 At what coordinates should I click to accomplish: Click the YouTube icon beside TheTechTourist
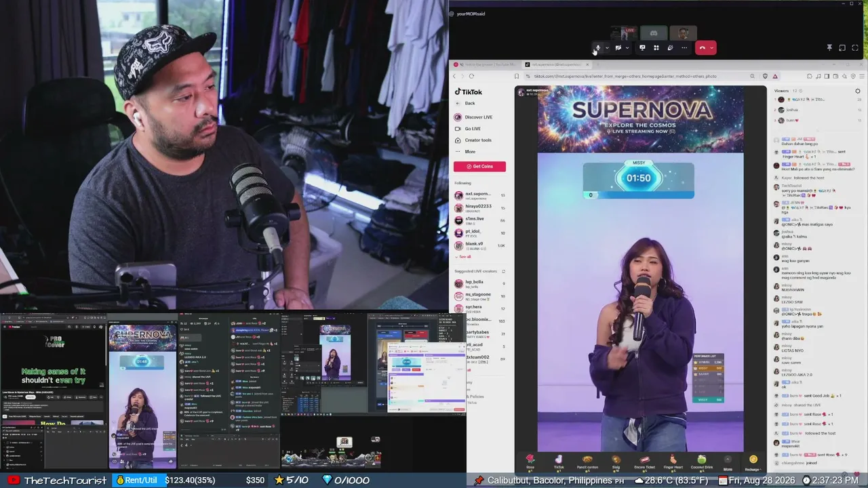tap(14, 481)
